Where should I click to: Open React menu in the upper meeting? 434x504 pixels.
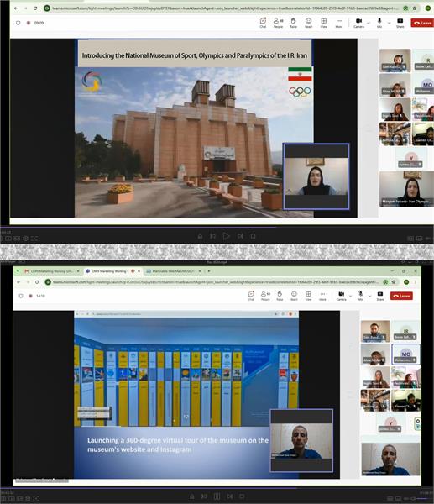[308, 23]
